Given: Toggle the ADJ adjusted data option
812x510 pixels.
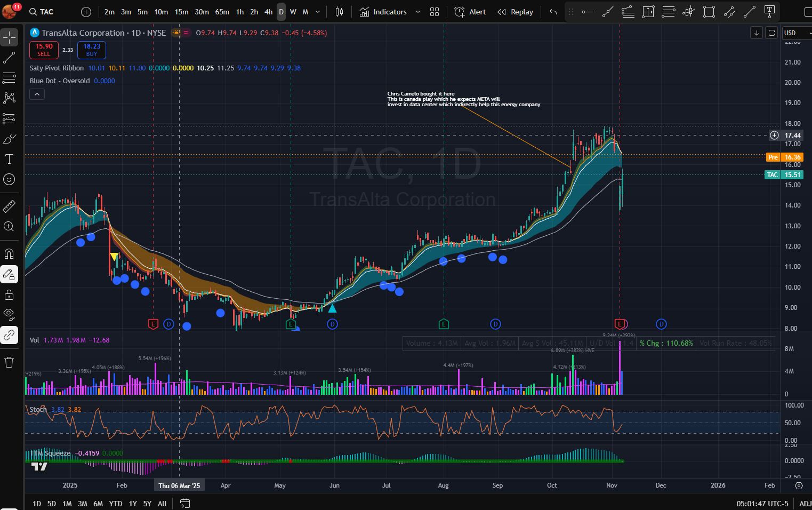Looking at the screenshot, I should point(805,504).
